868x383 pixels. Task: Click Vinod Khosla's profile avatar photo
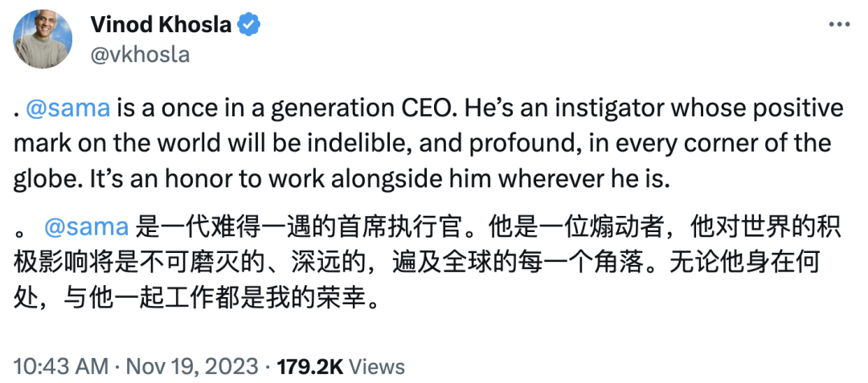[43, 39]
